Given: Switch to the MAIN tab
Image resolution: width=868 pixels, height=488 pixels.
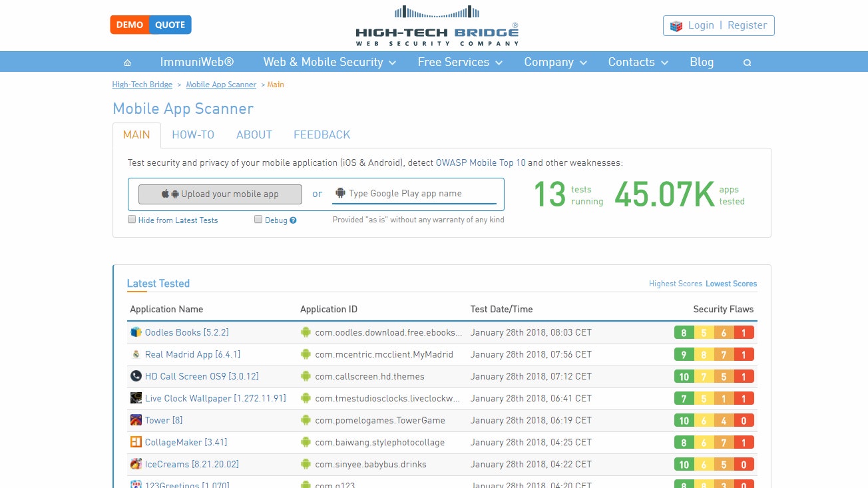Looking at the screenshot, I should point(136,134).
